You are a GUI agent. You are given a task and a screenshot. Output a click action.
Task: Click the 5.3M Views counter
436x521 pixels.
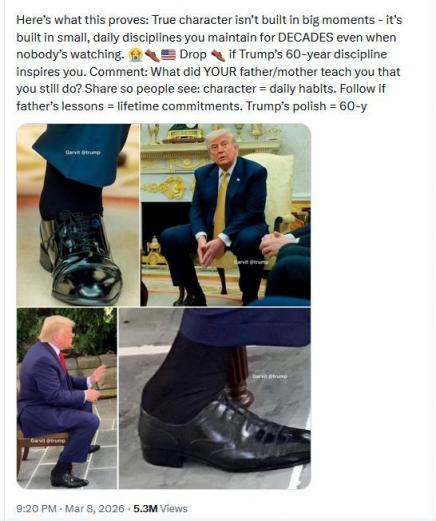click(x=160, y=508)
